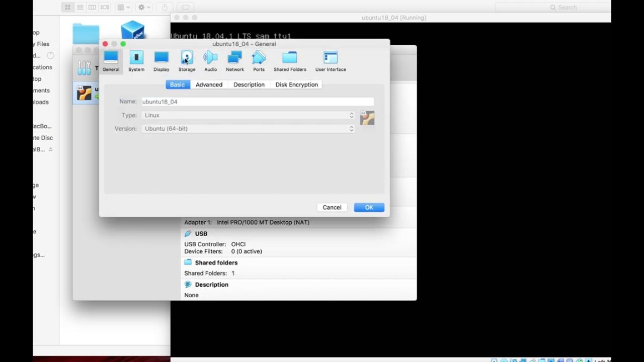Click the 'Intel PRO/1000 MT Desktop (NAT)' adapter text

[263, 222]
